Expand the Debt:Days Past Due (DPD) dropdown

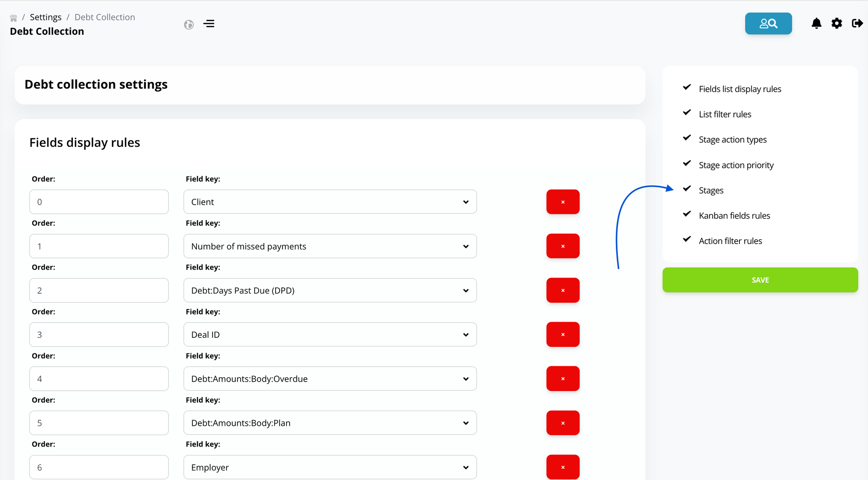(x=330, y=291)
